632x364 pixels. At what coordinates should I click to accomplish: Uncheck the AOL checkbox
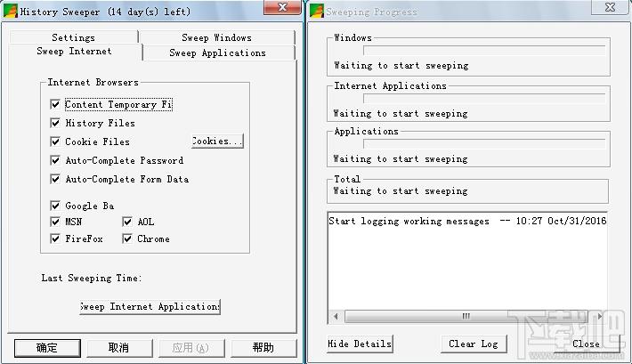point(127,222)
